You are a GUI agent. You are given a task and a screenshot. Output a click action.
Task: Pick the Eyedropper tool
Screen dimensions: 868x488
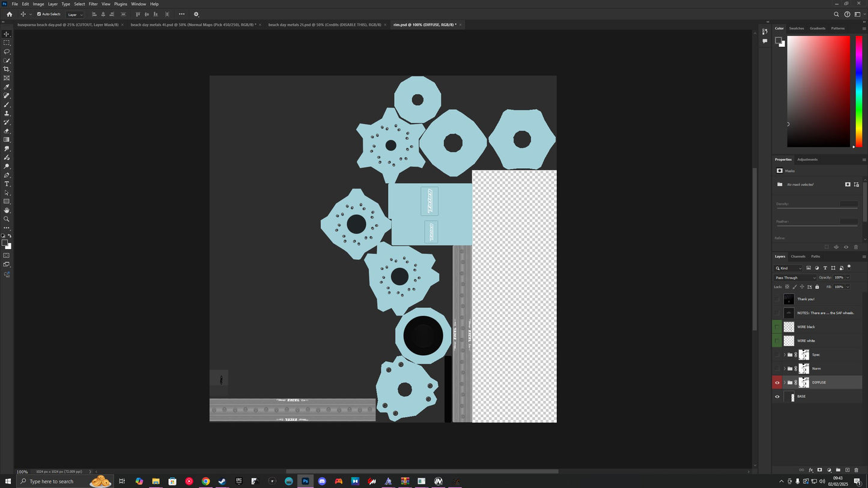coord(7,87)
